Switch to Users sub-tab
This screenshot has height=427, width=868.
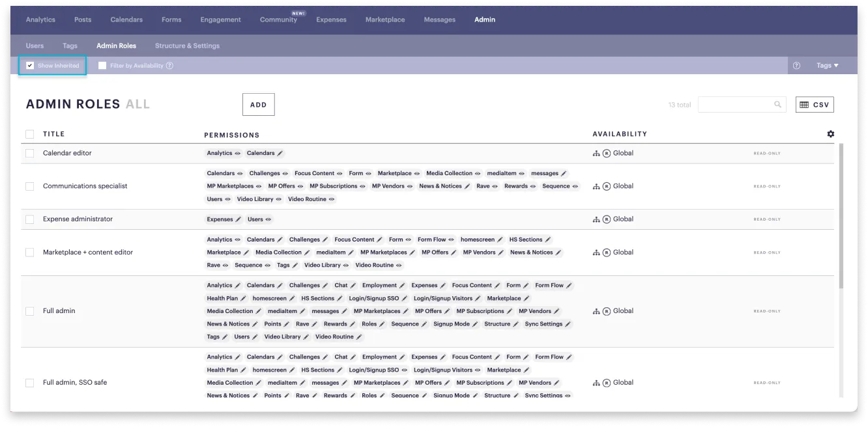point(35,46)
